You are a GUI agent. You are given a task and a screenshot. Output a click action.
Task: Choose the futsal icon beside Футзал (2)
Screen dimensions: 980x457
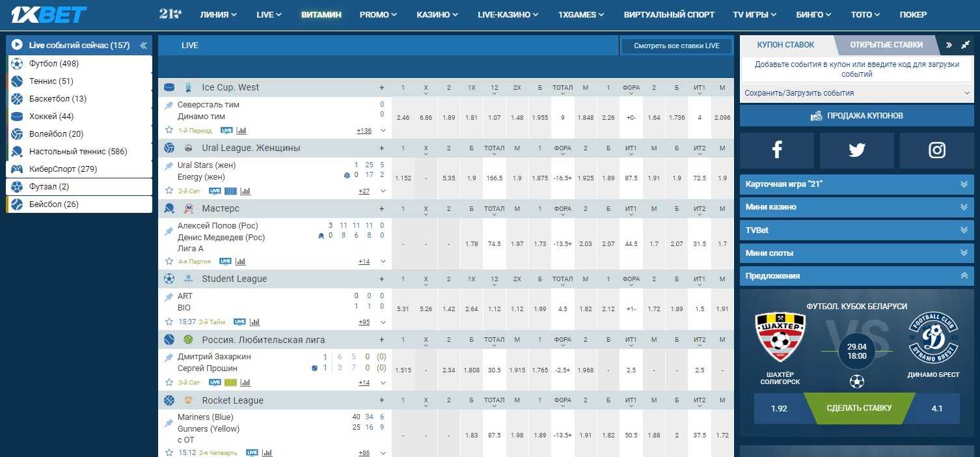point(17,187)
